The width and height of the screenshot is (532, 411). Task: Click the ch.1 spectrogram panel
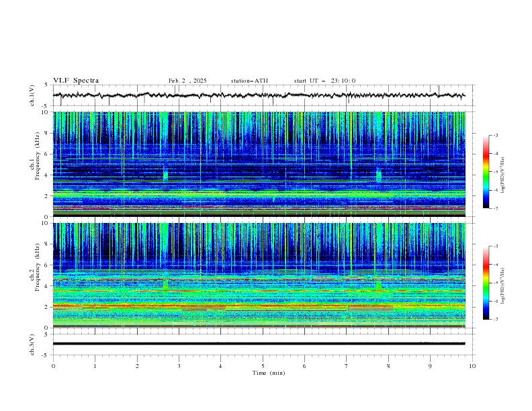coord(259,164)
